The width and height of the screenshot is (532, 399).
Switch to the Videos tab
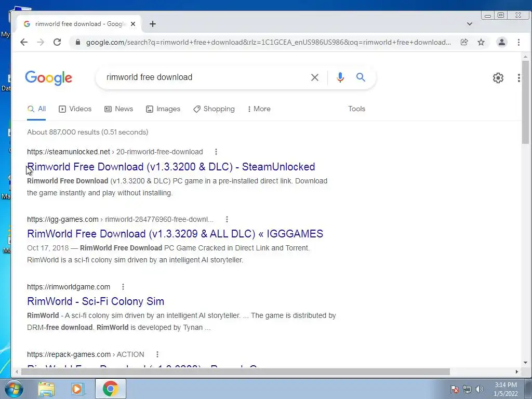[x=75, y=109]
